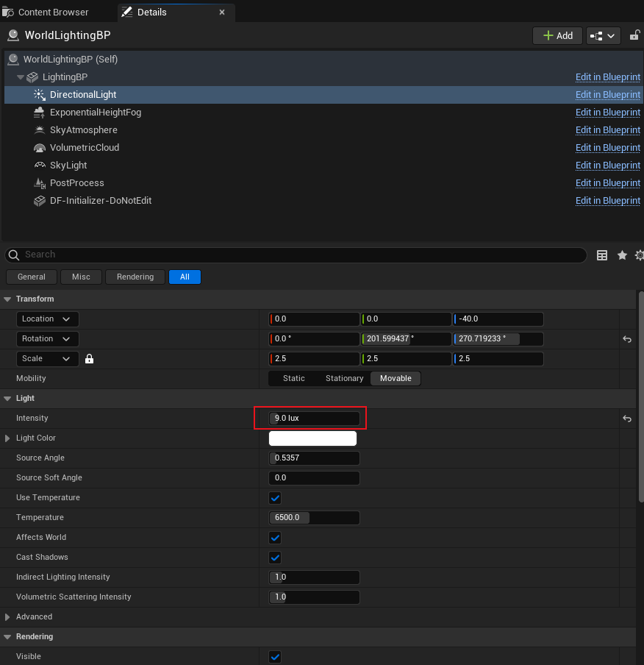Click the white Light Color swatch
644x665 pixels.
pos(312,438)
